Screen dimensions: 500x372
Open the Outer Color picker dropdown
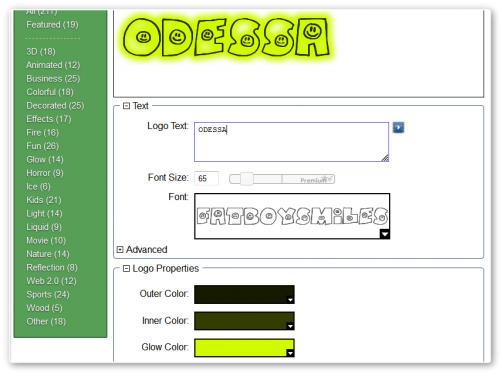click(290, 300)
